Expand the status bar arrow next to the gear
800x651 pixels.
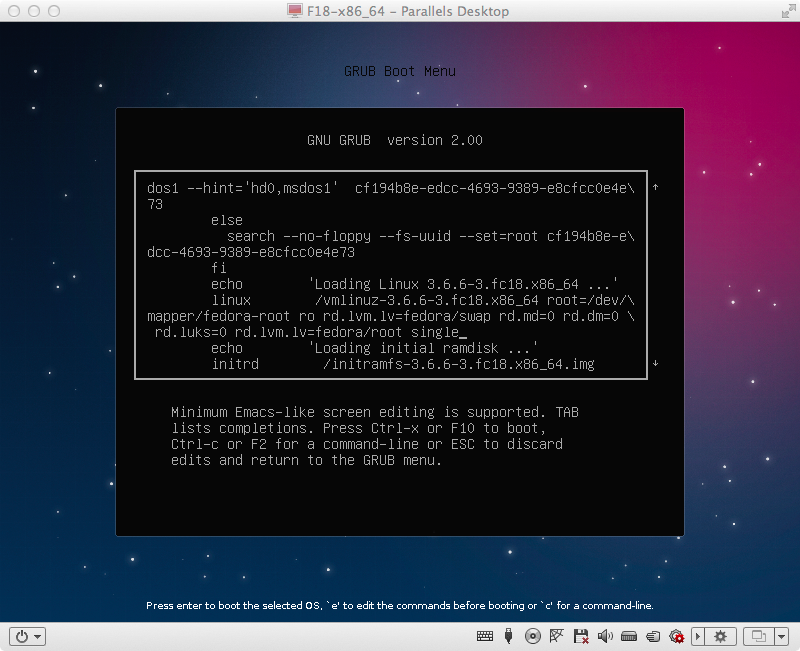point(697,636)
